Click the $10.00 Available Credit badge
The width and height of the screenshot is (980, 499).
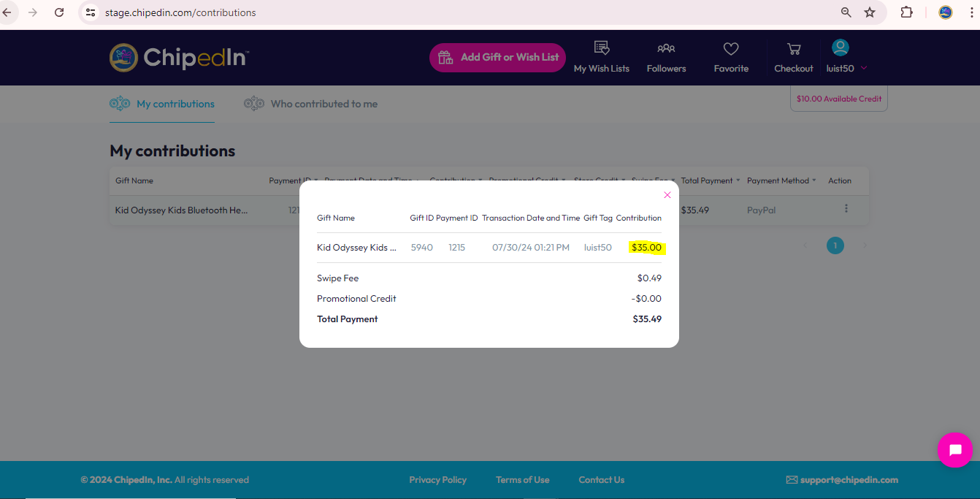[x=839, y=99]
